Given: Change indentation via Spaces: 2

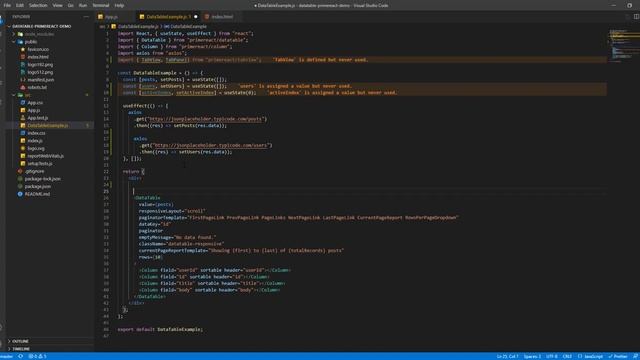Looking at the screenshot, I should tap(532, 356).
